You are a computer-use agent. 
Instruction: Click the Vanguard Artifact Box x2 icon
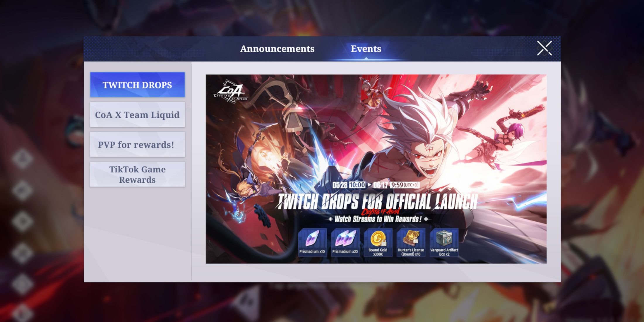444,242
